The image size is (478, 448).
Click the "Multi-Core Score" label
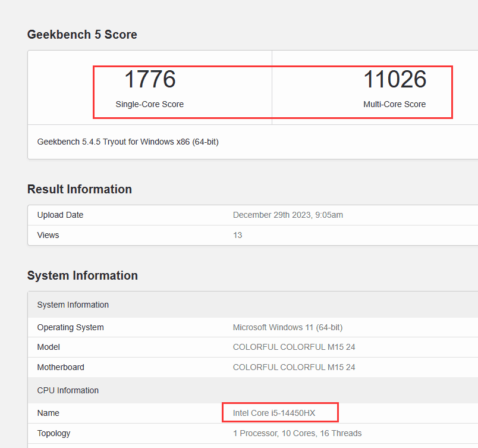pyautogui.click(x=395, y=104)
